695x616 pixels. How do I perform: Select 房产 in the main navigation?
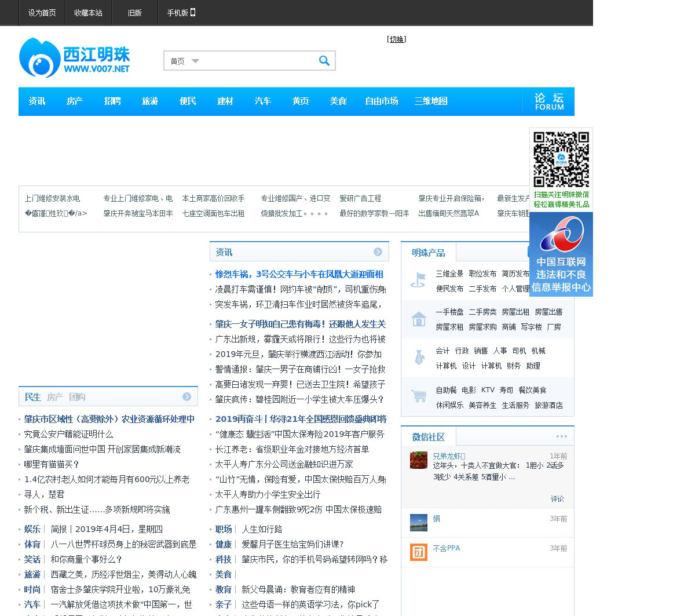click(x=75, y=101)
